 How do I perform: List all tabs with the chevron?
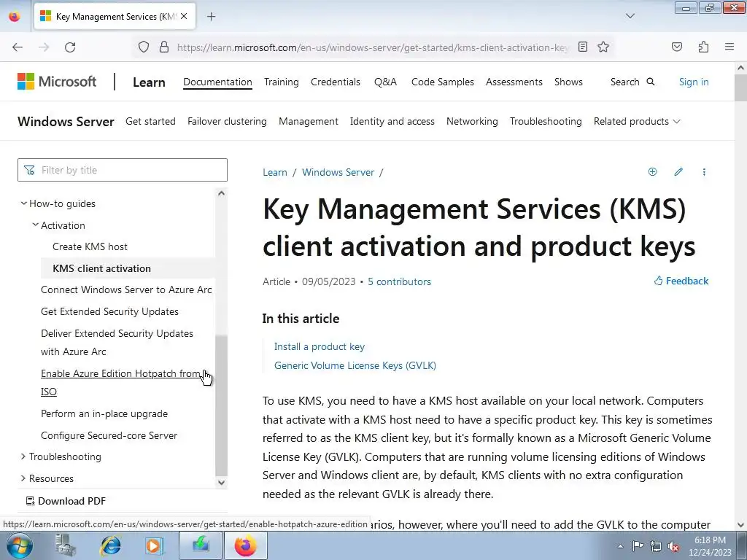point(630,16)
